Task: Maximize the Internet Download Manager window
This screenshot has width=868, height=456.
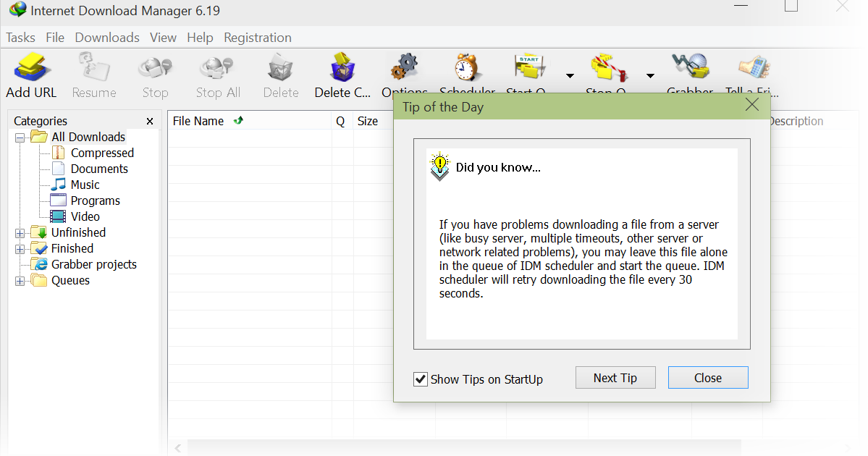Action: pos(791,6)
